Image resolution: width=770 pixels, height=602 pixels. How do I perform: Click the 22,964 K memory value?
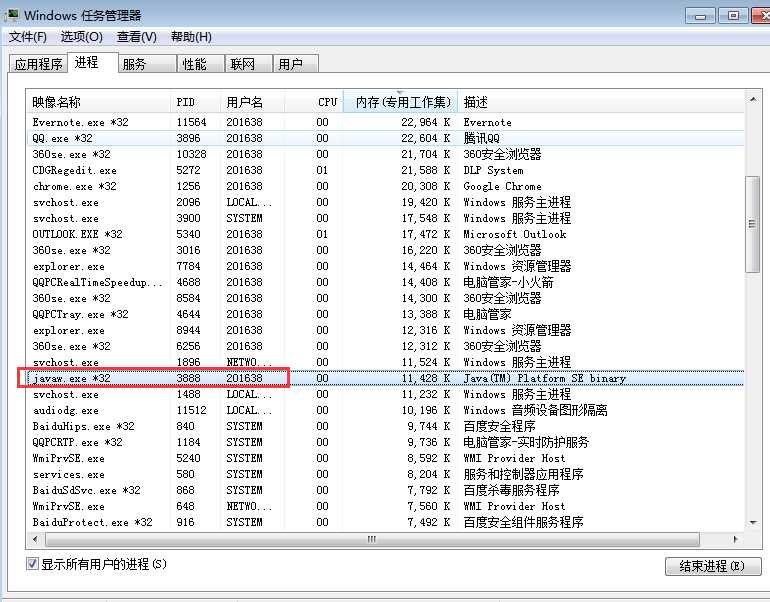(x=426, y=122)
